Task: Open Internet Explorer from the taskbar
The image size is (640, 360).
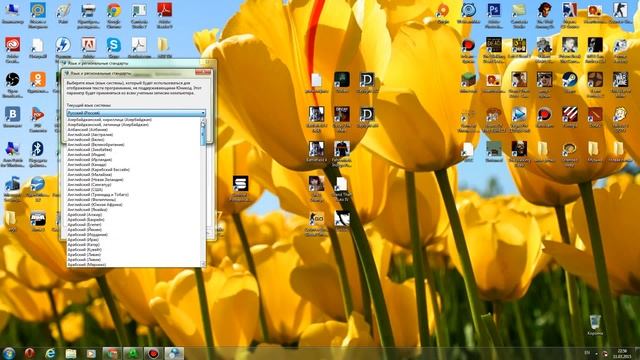Action: (x=50, y=353)
